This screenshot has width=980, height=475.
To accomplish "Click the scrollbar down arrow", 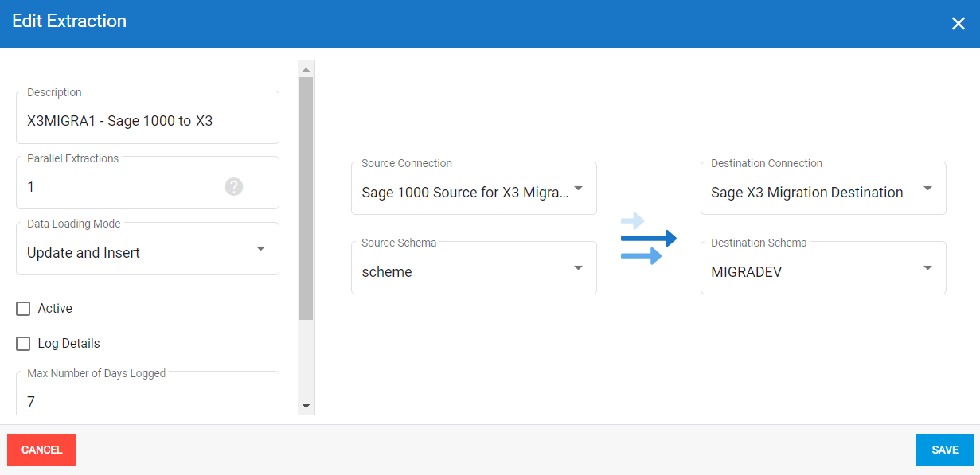I will [x=306, y=406].
